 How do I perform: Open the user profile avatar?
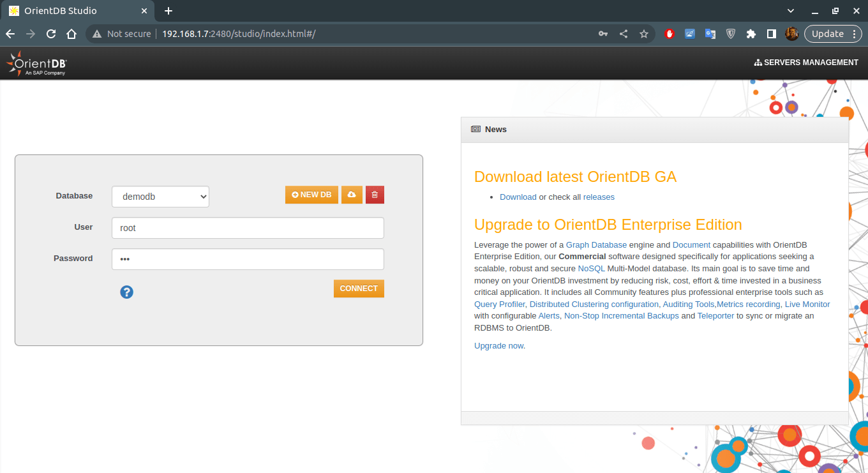click(x=792, y=34)
